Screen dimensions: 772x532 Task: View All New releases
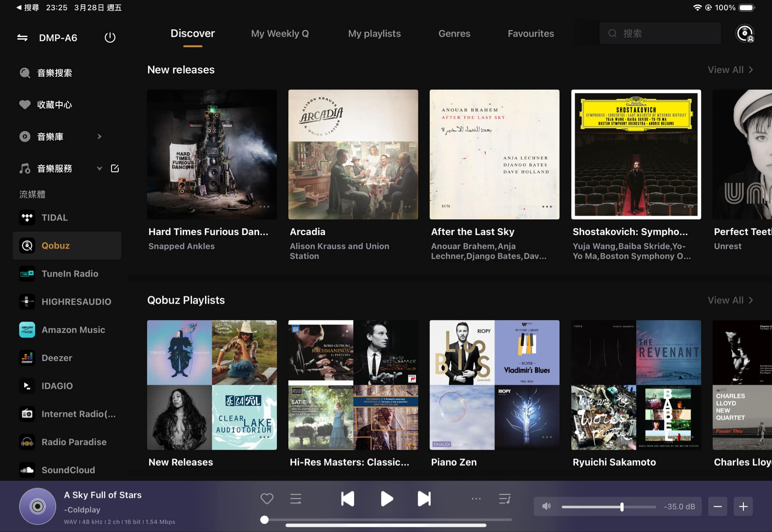click(730, 70)
